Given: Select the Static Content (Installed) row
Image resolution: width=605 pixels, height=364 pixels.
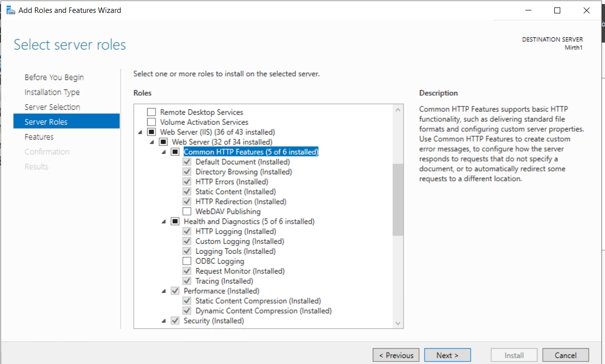Looking at the screenshot, I should coord(236,192).
